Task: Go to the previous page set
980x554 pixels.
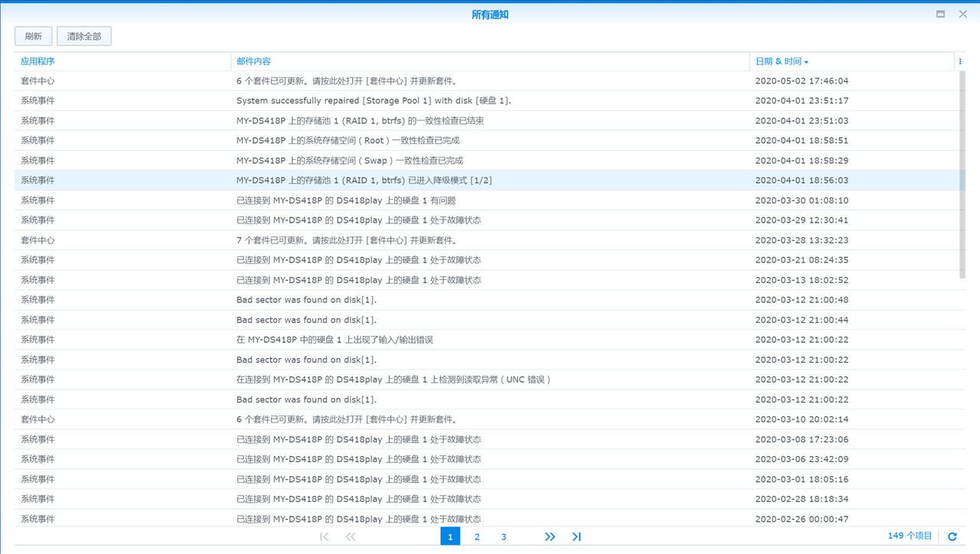Action: (351, 536)
